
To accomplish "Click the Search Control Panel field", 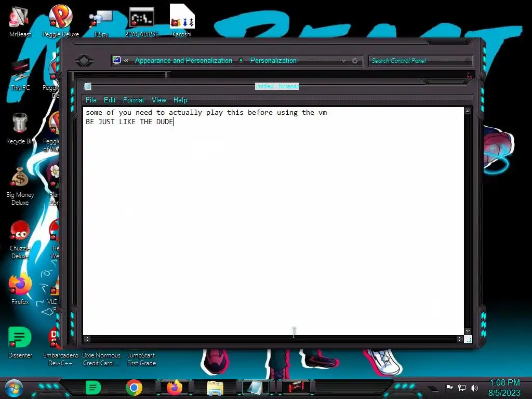I will tap(420, 61).
